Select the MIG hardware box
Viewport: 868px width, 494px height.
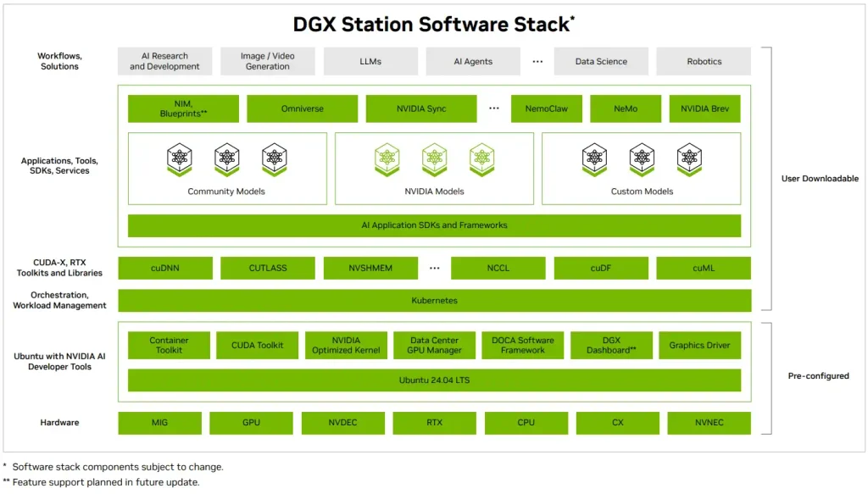pos(159,423)
